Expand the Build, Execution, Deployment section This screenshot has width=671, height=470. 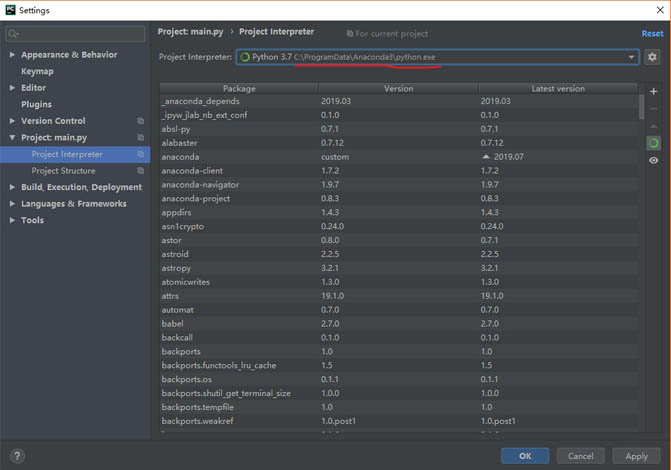[x=12, y=187]
